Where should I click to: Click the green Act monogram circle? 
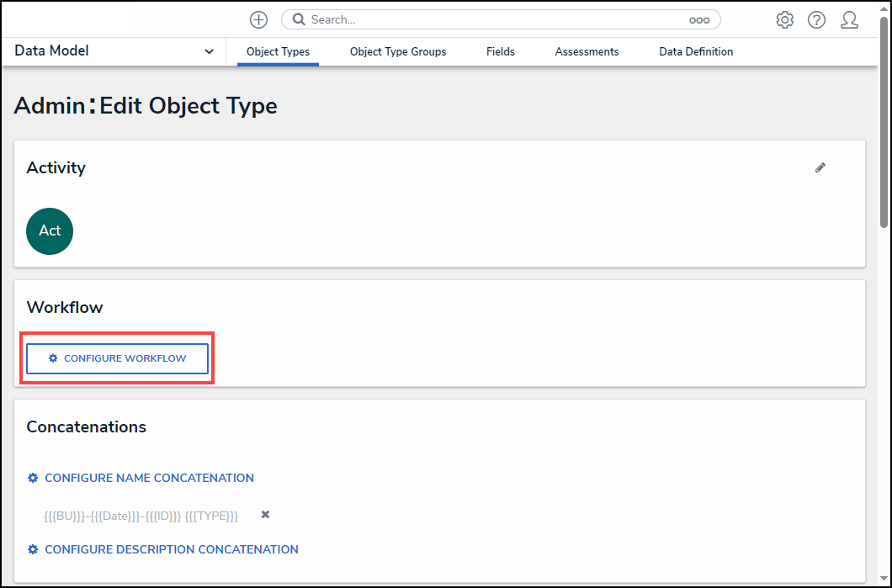tap(50, 230)
